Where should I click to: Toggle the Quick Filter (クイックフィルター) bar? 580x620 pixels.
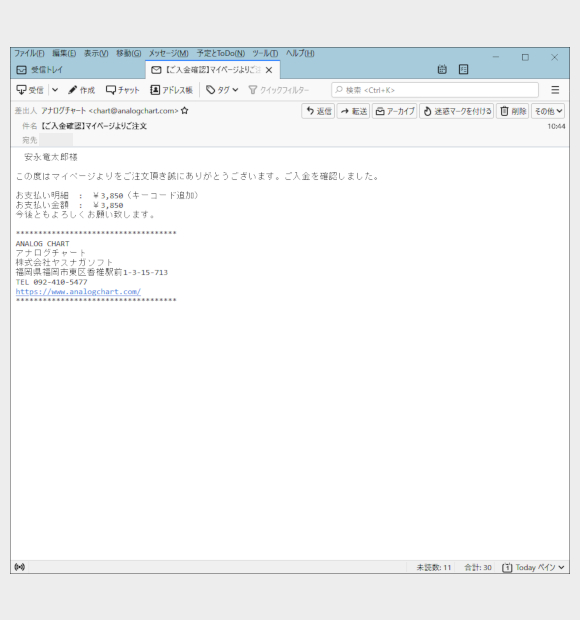[x=279, y=90]
